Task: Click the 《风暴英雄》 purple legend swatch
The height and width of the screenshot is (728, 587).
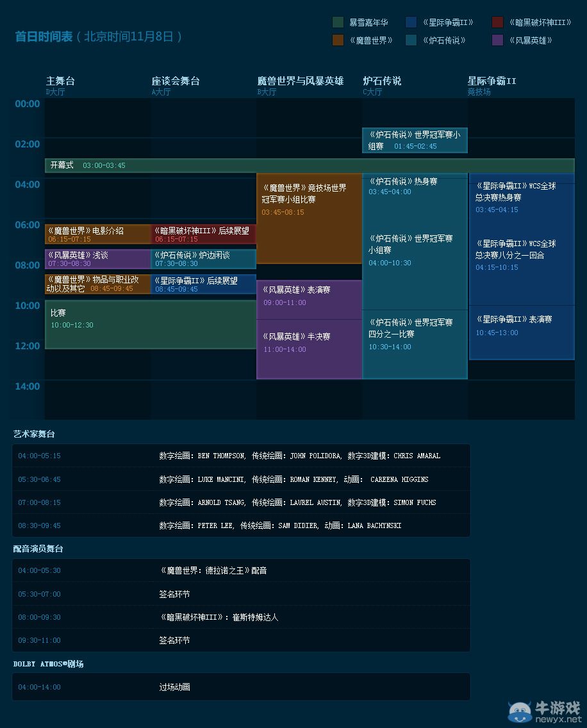Action: [x=497, y=40]
